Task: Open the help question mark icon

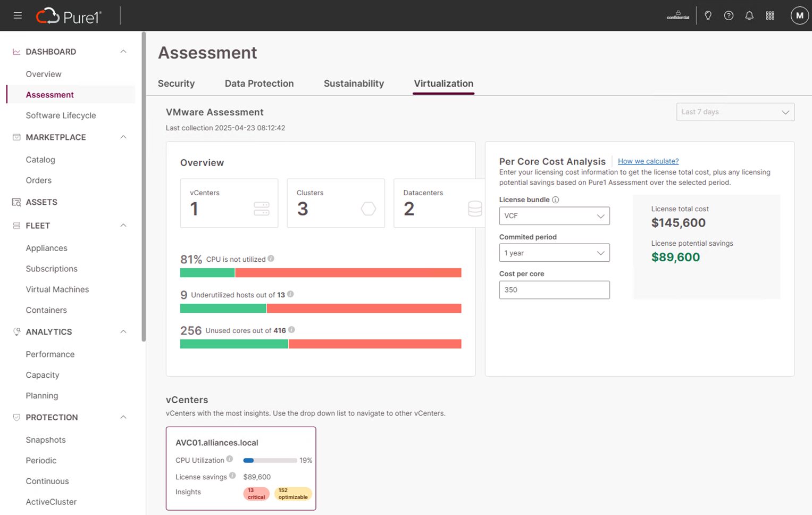Action: tap(729, 15)
